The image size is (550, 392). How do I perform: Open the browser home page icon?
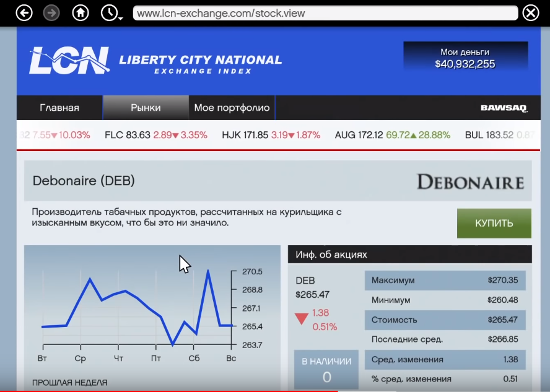tap(81, 14)
